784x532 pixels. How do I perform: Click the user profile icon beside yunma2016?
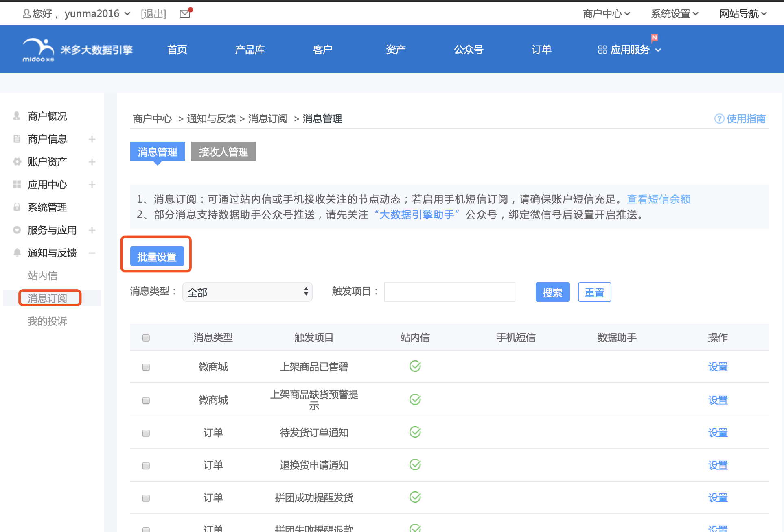pos(26,14)
